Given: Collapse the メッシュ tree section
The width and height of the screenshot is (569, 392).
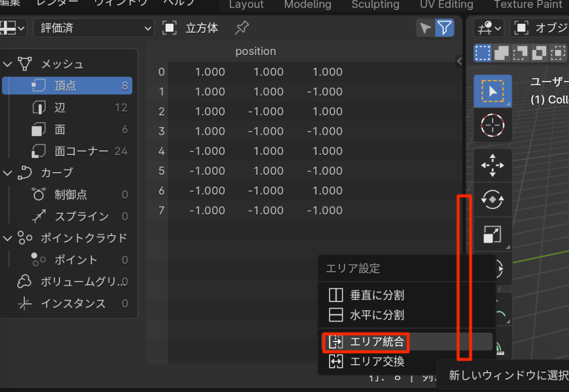Looking at the screenshot, I should coord(8,64).
